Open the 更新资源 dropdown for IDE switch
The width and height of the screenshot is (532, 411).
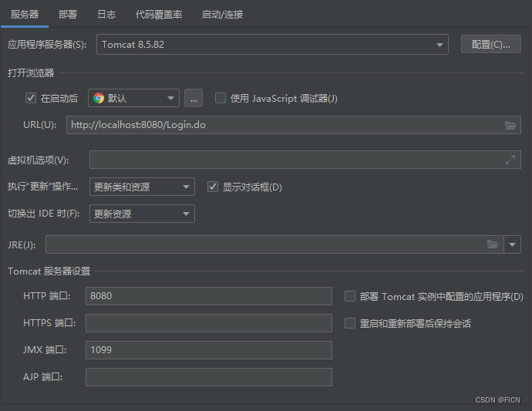point(142,214)
